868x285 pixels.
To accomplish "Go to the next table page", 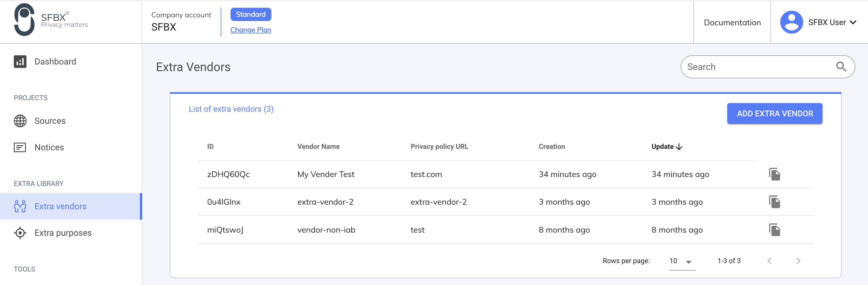I will (798, 261).
